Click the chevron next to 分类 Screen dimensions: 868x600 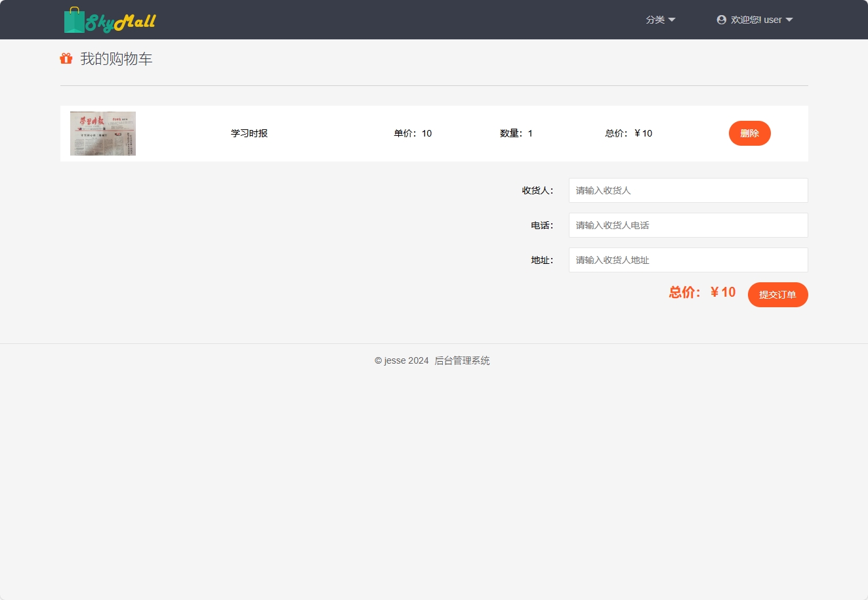point(672,20)
